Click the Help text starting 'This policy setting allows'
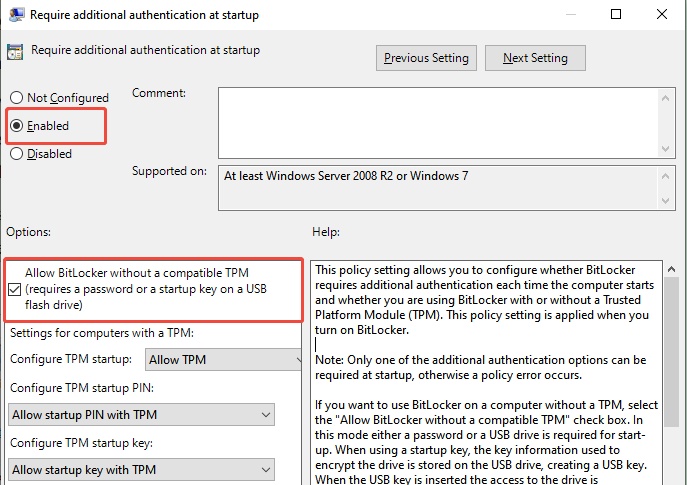 [485, 300]
